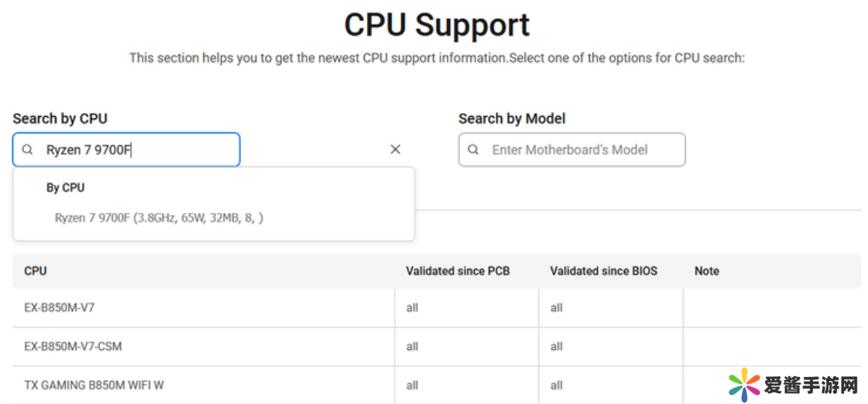Click the CPU Support page heading

point(437,25)
